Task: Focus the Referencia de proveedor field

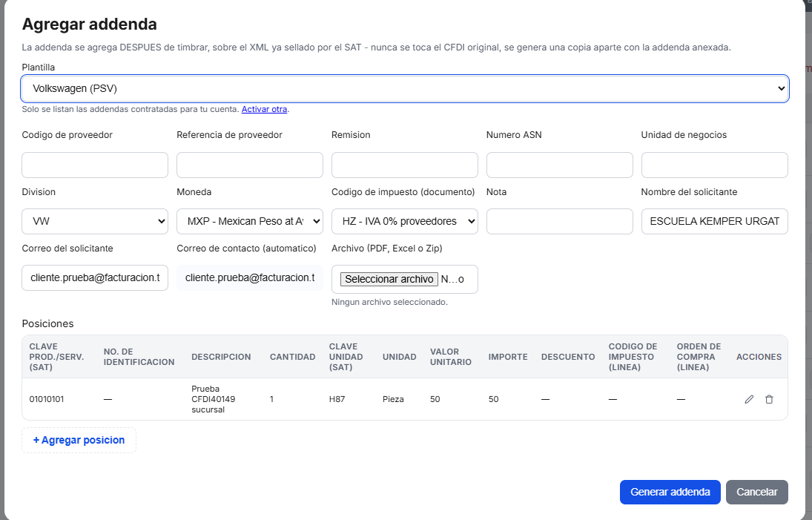Action: [x=250, y=165]
